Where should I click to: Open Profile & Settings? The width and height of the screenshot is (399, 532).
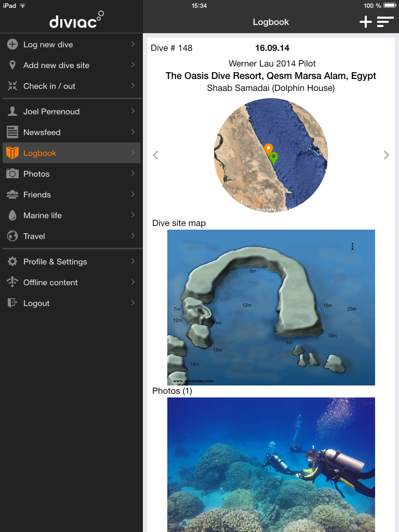[x=71, y=261]
